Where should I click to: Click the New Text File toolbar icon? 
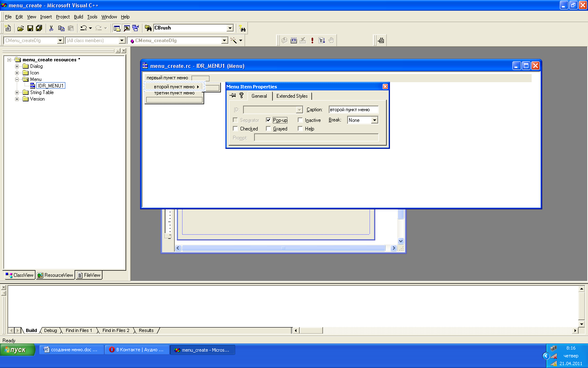point(8,28)
